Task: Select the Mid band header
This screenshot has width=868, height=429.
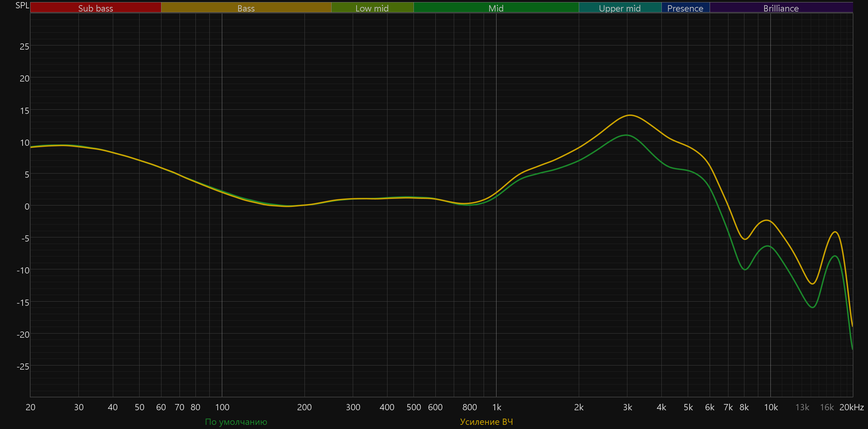Action: [x=496, y=8]
